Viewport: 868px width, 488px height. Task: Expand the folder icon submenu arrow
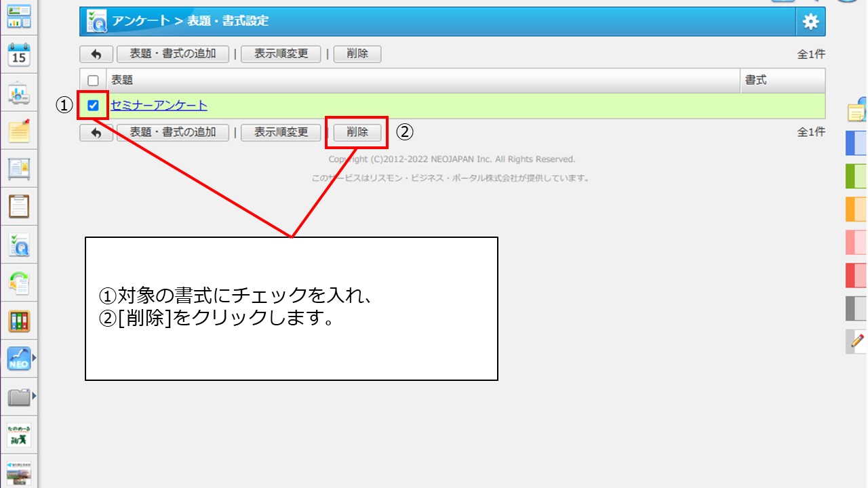pyautogui.click(x=34, y=395)
